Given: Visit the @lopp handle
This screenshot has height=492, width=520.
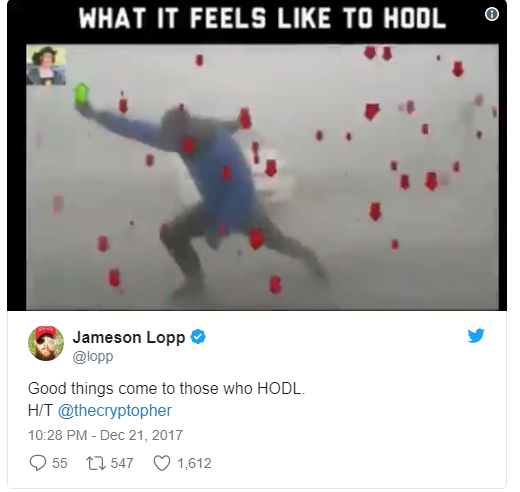Looking at the screenshot, I should pos(93,356).
